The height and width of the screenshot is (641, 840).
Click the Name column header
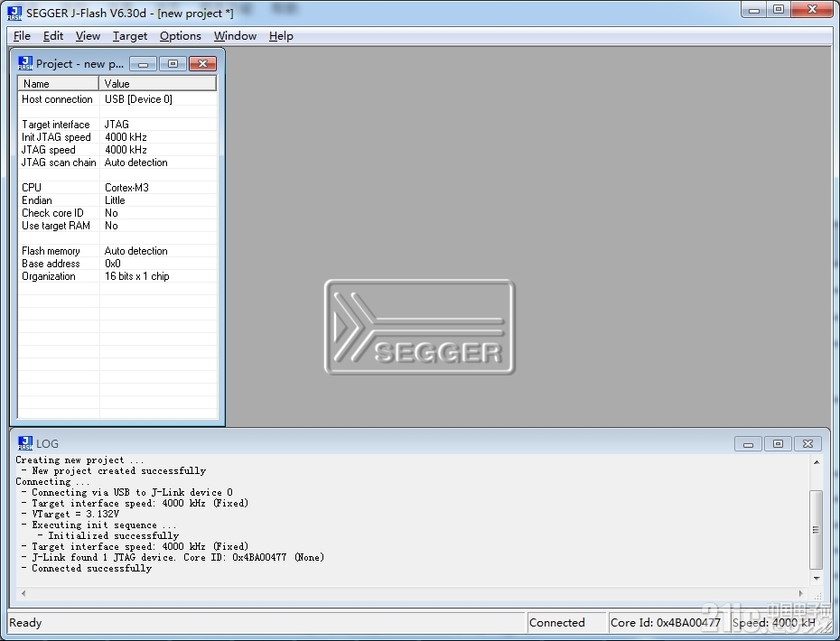59,84
